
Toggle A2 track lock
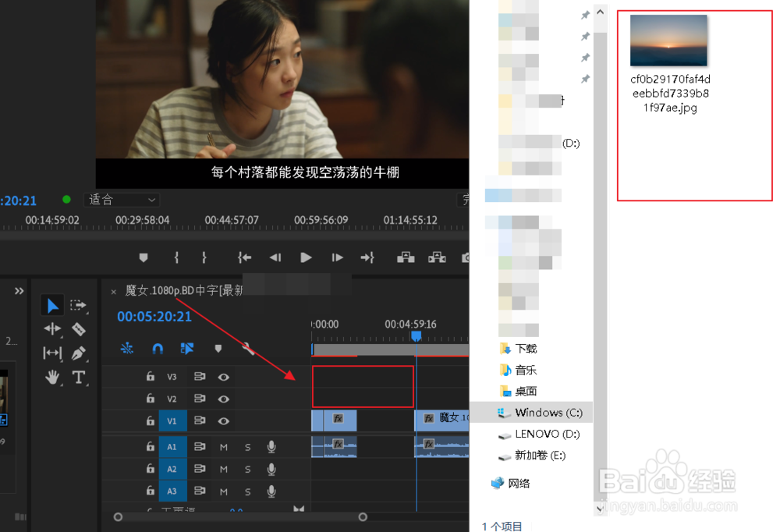151,468
